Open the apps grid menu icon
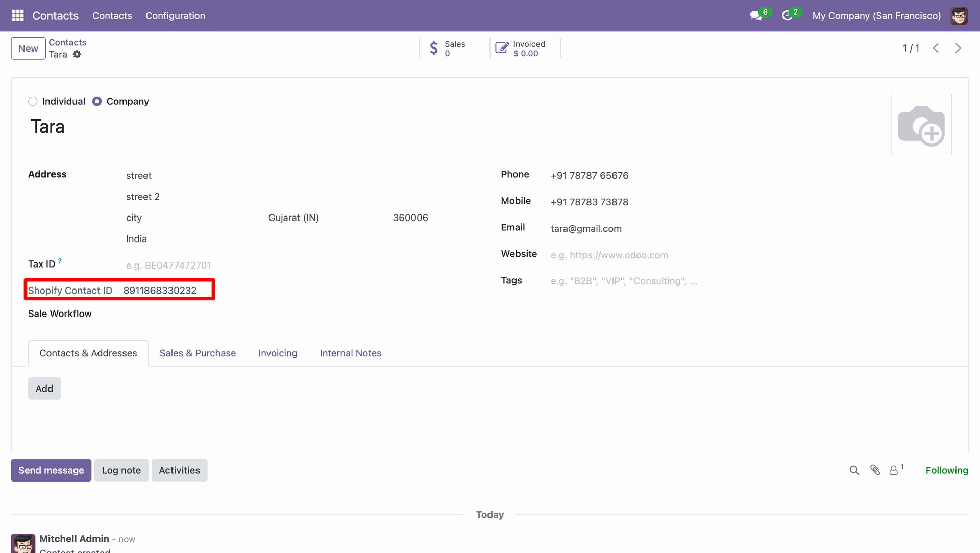 tap(18, 15)
